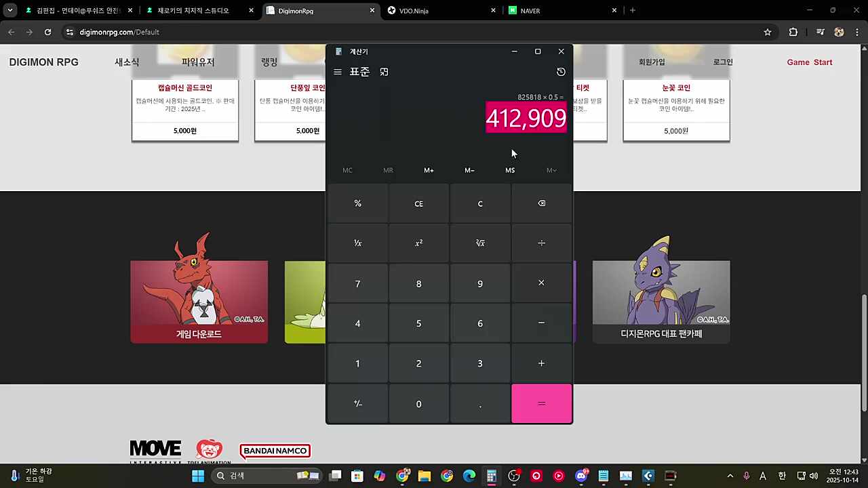Click the square root button
The height and width of the screenshot is (488, 868).
[x=479, y=243]
